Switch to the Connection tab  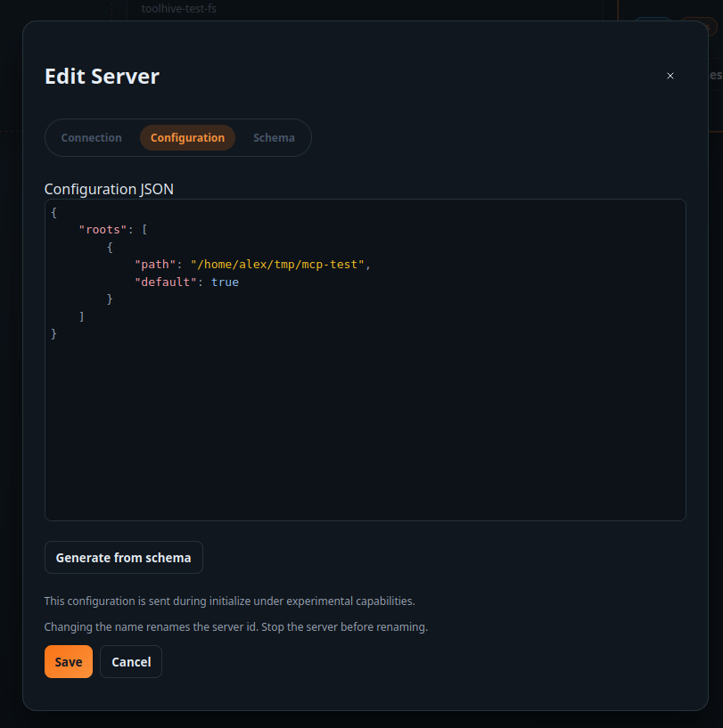coord(91,137)
